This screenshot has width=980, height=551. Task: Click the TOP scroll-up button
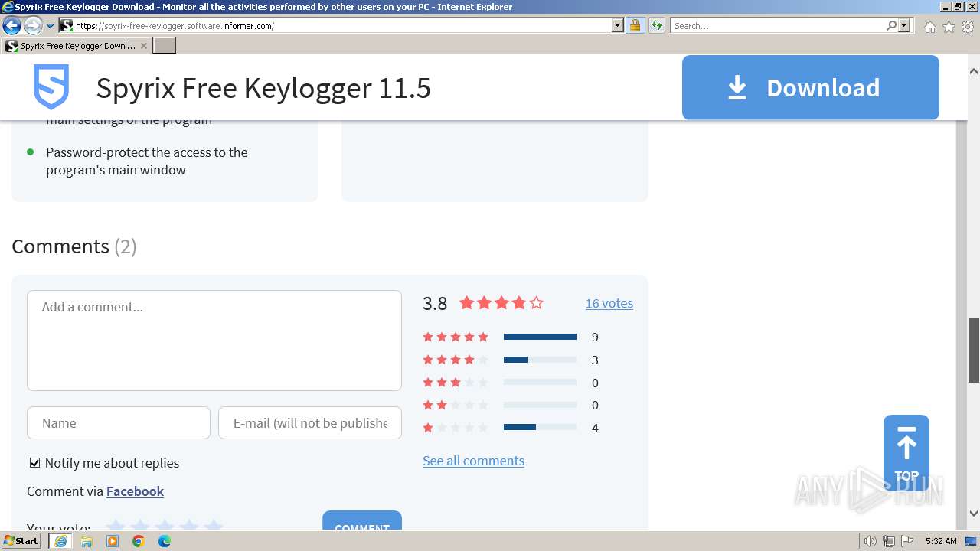[x=906, y=453]
